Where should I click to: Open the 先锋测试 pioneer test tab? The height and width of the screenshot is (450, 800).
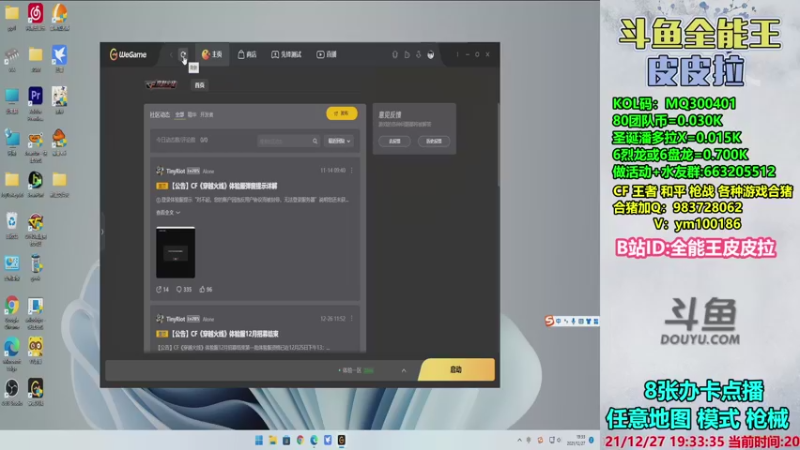[x=286, y=55]
